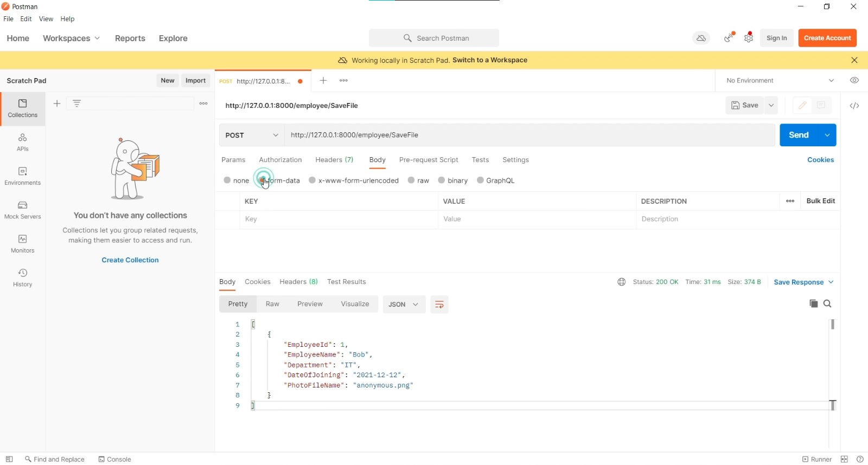Viewport: 868px width, 465px height.
Task: Open the Environments sidebar panel
Action: 23,177
